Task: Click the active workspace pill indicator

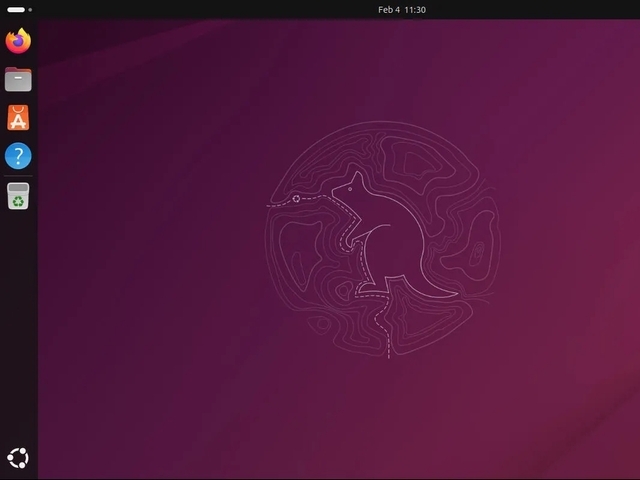Action: 15,9
